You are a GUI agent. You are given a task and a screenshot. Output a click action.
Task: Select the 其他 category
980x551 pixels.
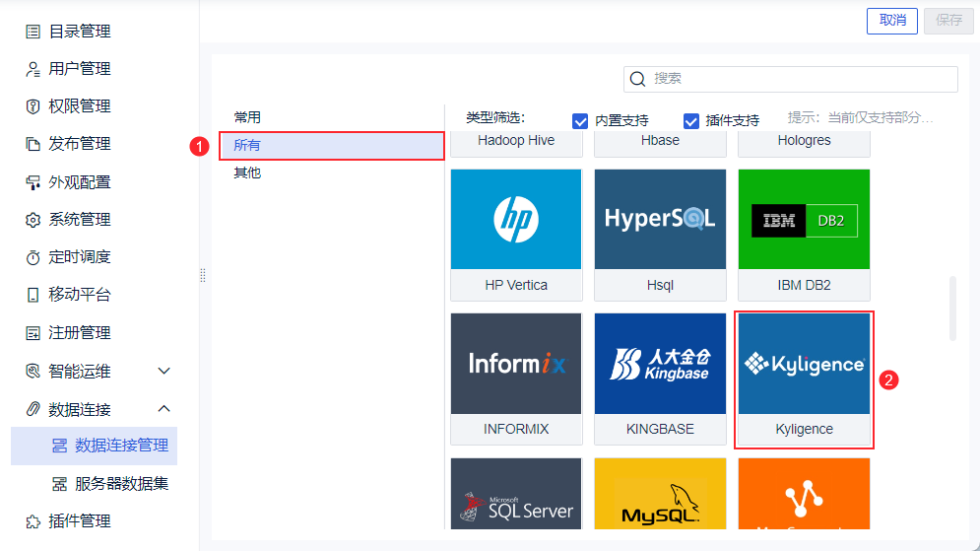click(x=247, y=173)
